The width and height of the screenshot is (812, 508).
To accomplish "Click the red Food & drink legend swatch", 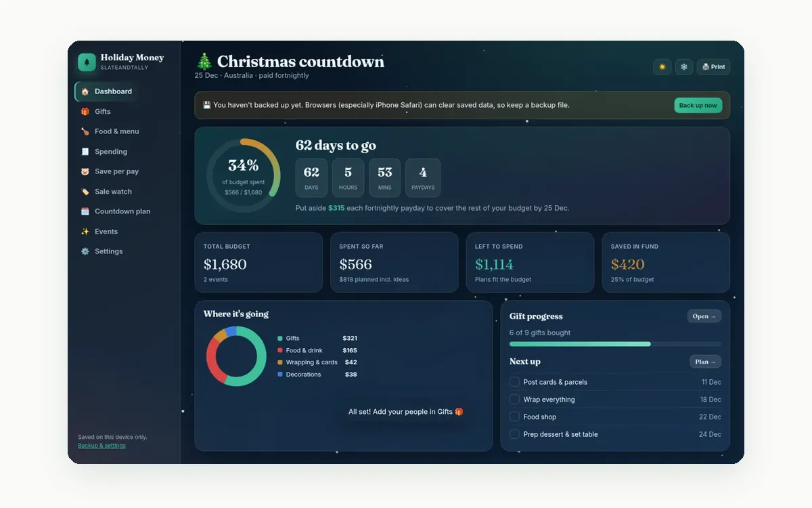I will coord(280,350).
